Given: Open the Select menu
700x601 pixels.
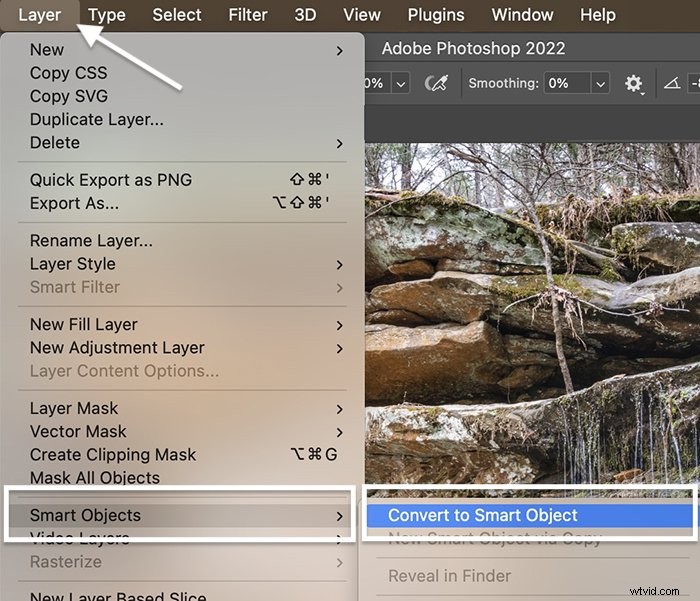Looking at the screenshot, I should pyautogui.click(x=177, y=15).
